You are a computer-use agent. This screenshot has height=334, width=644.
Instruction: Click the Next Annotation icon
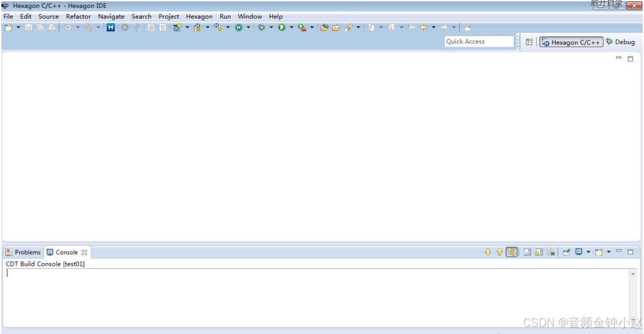pos(371,28)
